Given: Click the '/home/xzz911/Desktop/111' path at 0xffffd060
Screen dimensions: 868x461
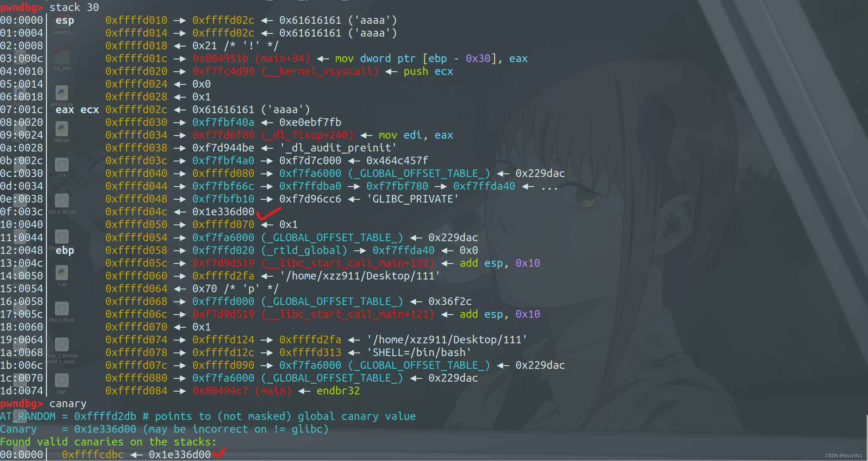Looking at the screenshot, I should pyautogui.click(x=360, y=276).
